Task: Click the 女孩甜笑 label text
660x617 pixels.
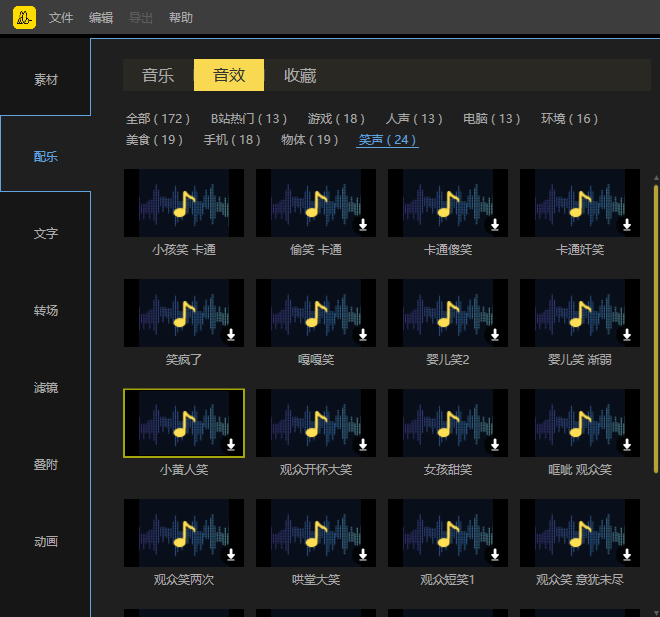Action: (x=448, y=470)
